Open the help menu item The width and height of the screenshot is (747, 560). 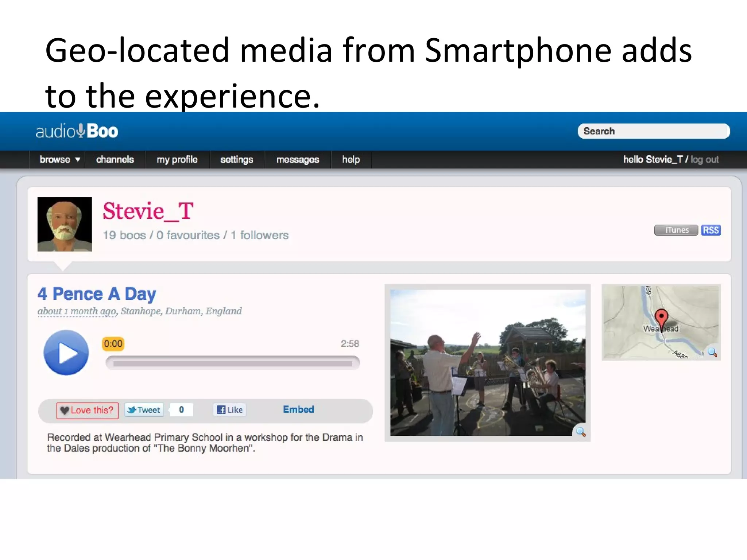tap(351, 160)
